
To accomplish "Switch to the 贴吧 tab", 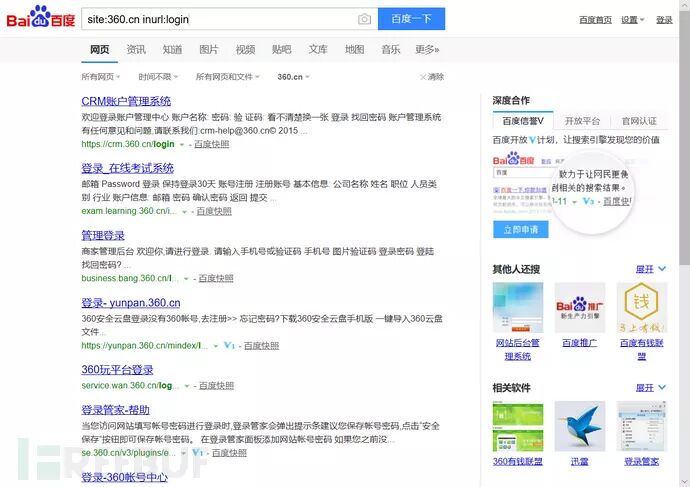I will 282,50.
